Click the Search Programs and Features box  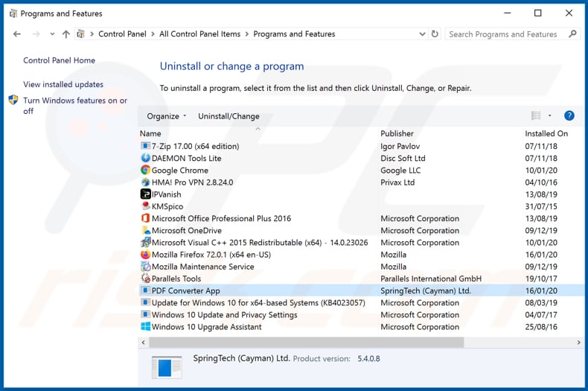[x=503, y=34]
